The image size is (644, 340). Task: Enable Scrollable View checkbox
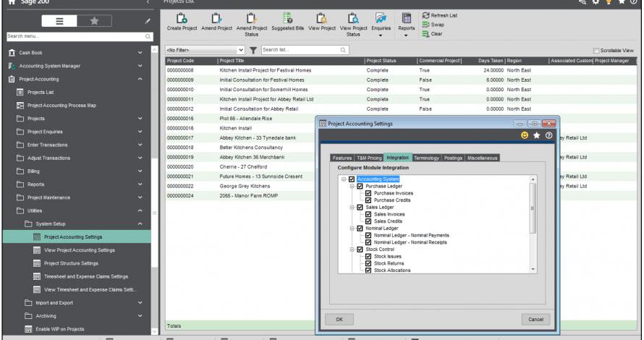(596, 51)
